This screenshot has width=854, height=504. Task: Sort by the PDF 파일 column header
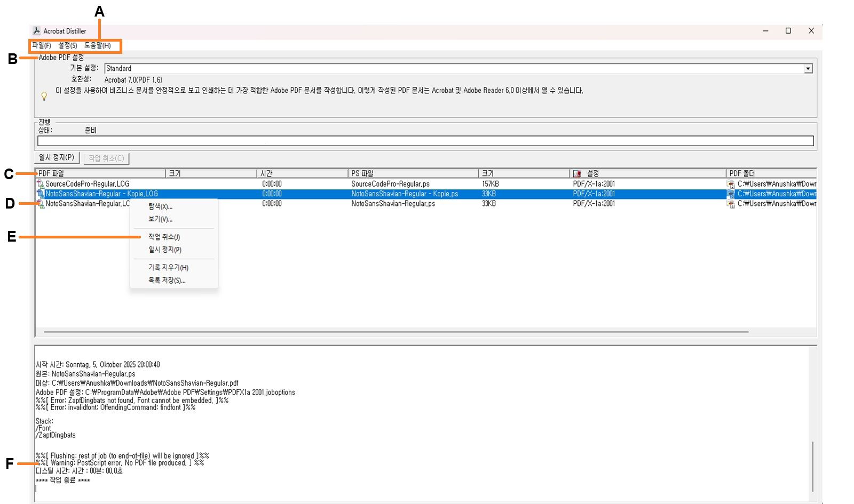click(x=101, y=174)
